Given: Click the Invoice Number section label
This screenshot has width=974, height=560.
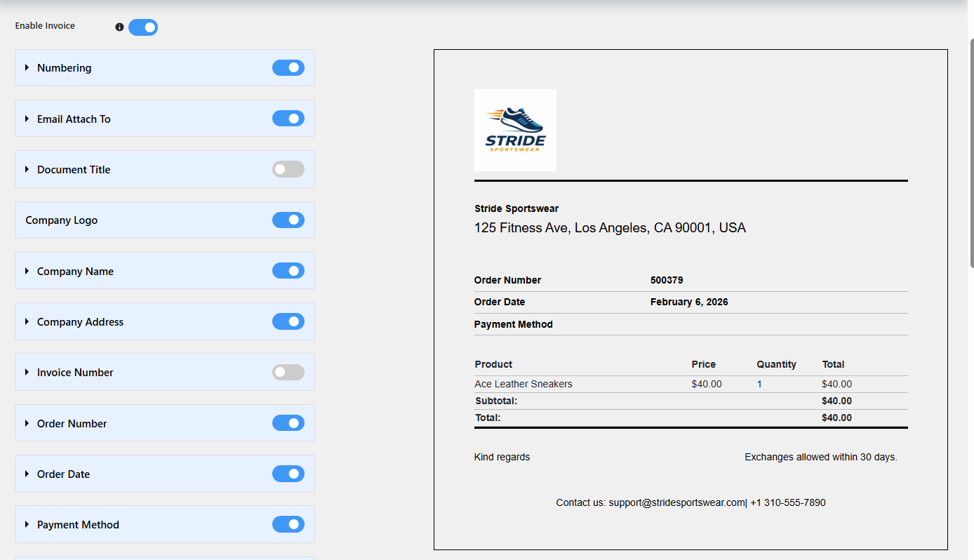Looking at the screenshot, I should (75, 373).
